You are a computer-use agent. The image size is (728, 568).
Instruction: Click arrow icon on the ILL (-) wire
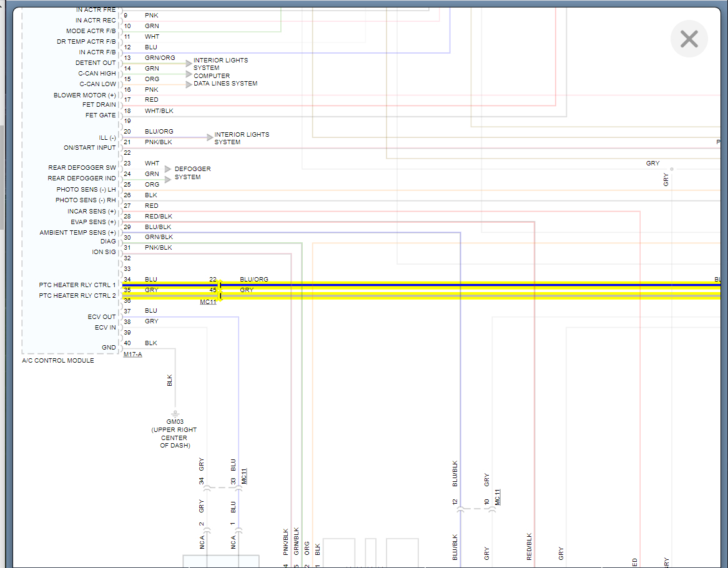coord(210,137)
